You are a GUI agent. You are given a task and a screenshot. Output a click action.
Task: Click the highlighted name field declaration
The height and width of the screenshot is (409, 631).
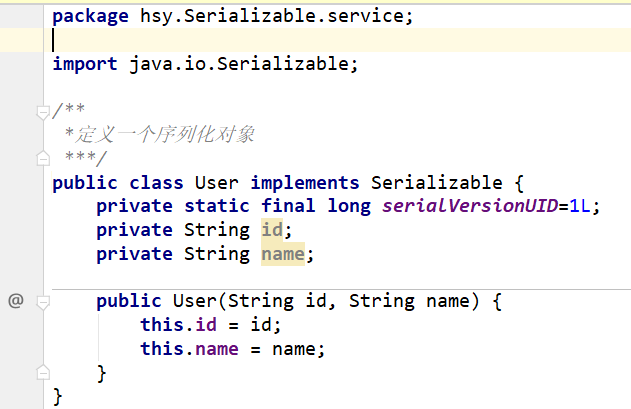[x=282, y=254]
